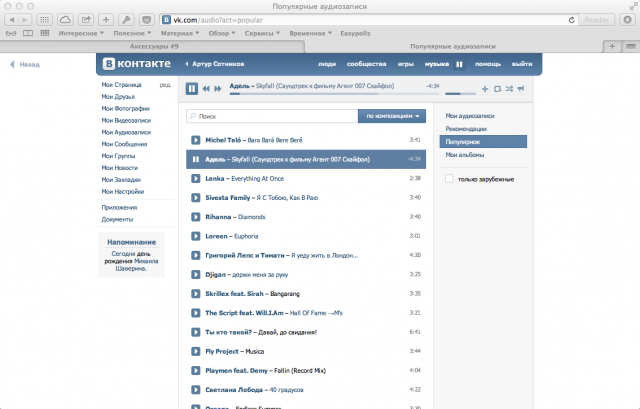Play Ты кто такой? track
Viewport: 640px width, 409px height.
pos(196,332)
